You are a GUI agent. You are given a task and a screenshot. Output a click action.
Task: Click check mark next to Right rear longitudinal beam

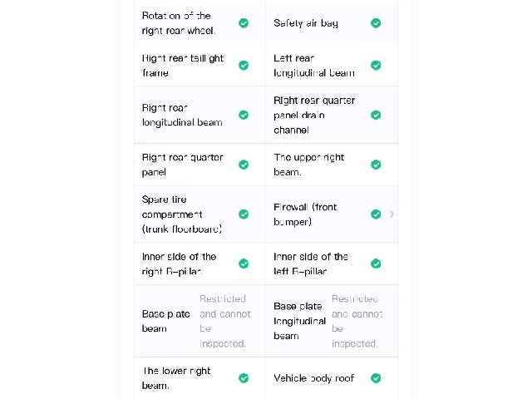coord(244,115)
